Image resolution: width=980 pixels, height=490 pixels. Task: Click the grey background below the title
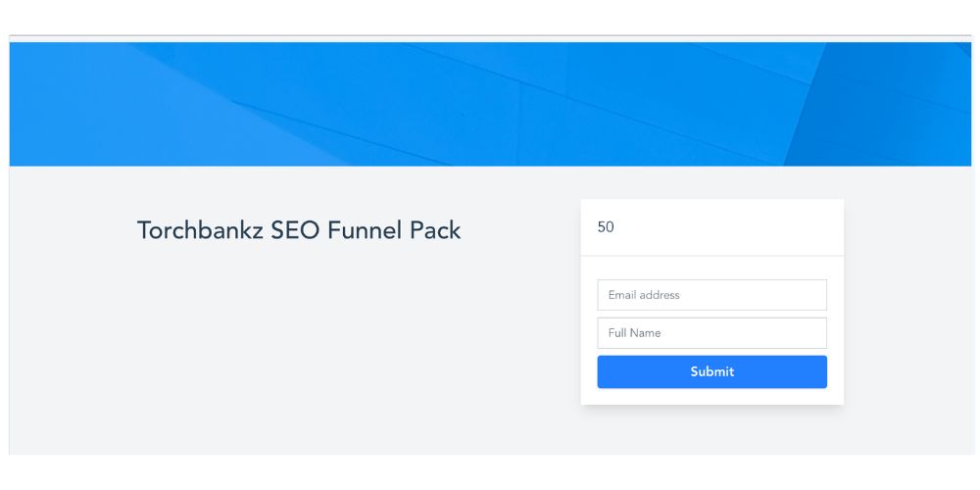pyautogui.click(x=294, y=343)
